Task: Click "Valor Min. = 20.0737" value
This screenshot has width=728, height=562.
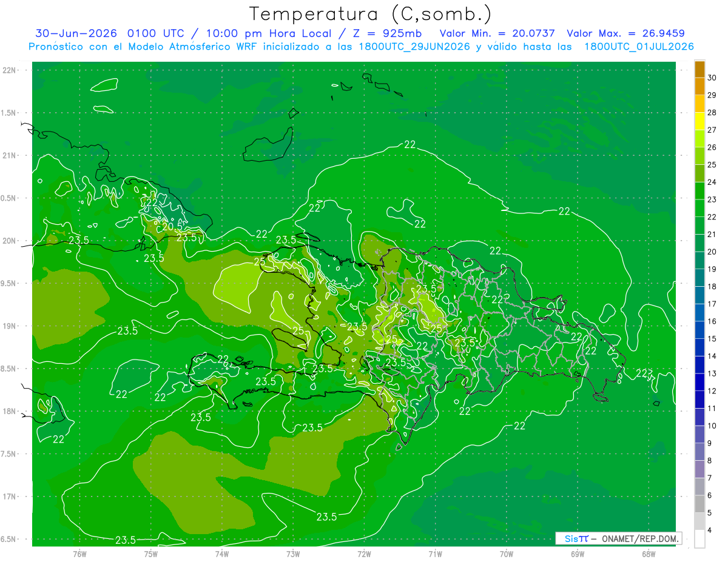Action: pos(497,33)
